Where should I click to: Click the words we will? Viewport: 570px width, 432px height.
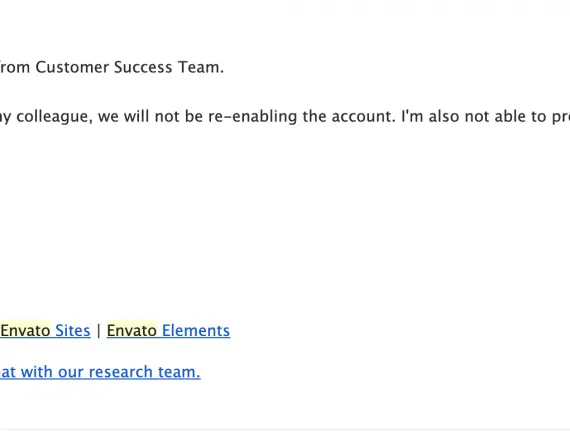(x=124, y=116)
